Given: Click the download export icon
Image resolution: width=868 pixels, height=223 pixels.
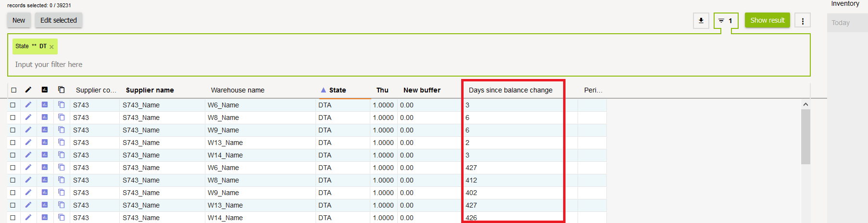Looking at the screenshot, I should tap(701, 21).
